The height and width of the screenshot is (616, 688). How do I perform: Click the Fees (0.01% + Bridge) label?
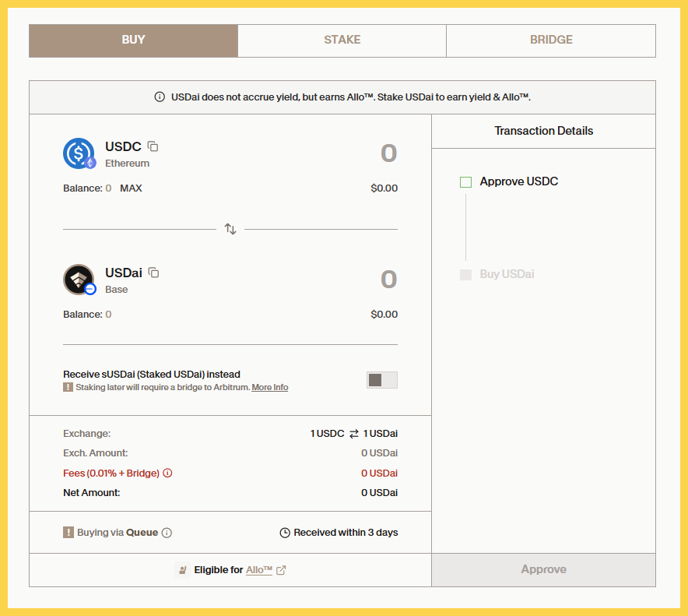tap(111, 473)
